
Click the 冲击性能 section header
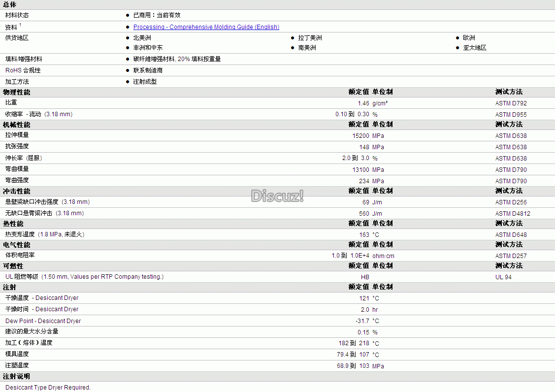tap(17, 192)
